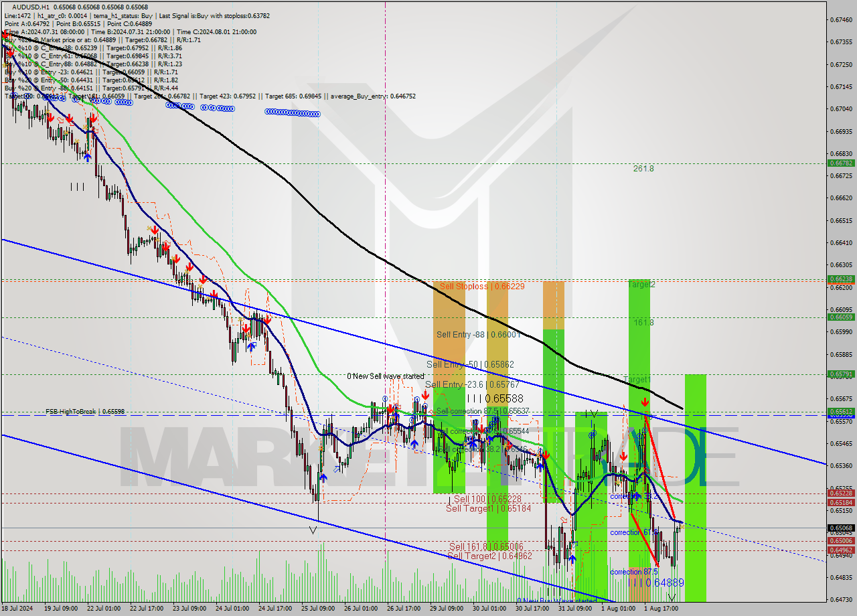Click the '31 Jul 09:00' time axis label
The width and height of the screenshot is (857, 616).
pos(574,609)
